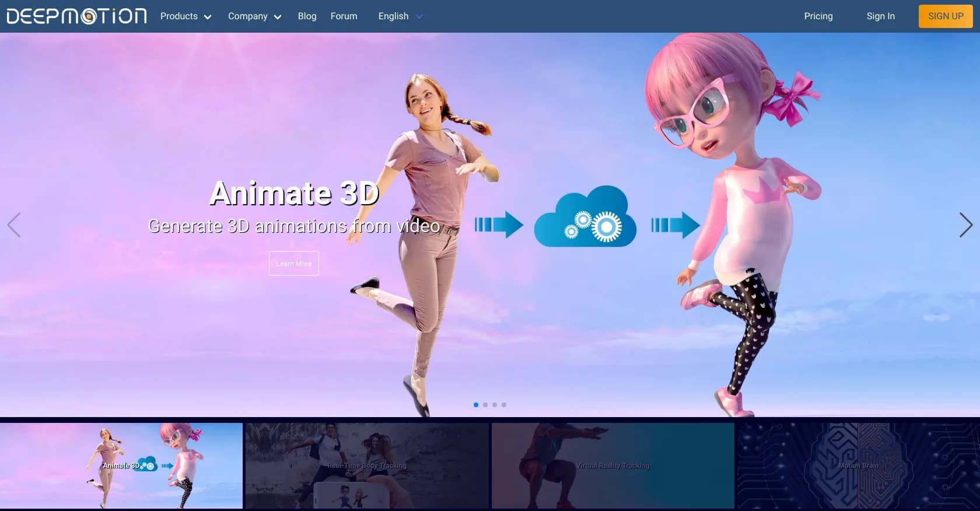Image resolution: width=980 pixels, height=511 pixels.
Task: Select the first carousel dot indicator
Action: click(476, 405)
